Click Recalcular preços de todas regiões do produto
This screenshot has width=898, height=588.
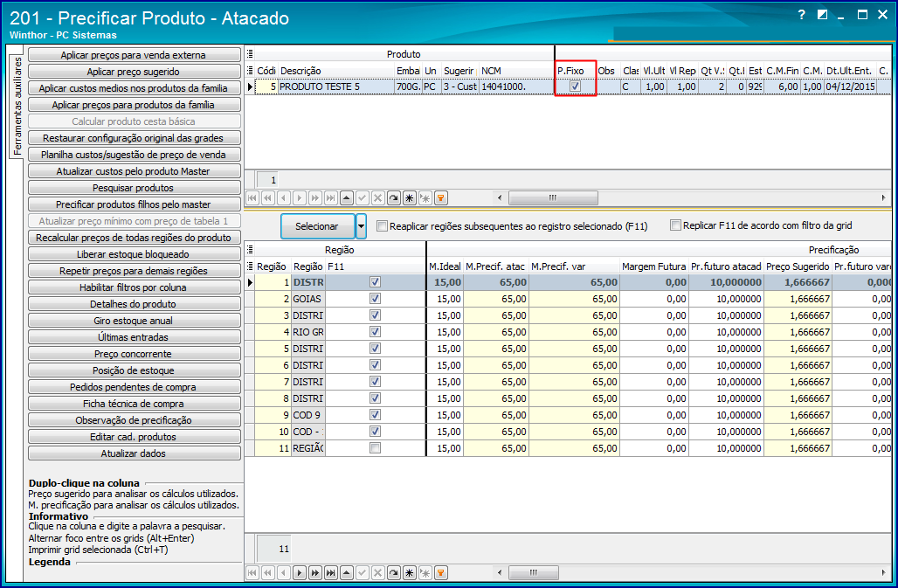pyautogui.click(x=134, y=238)
